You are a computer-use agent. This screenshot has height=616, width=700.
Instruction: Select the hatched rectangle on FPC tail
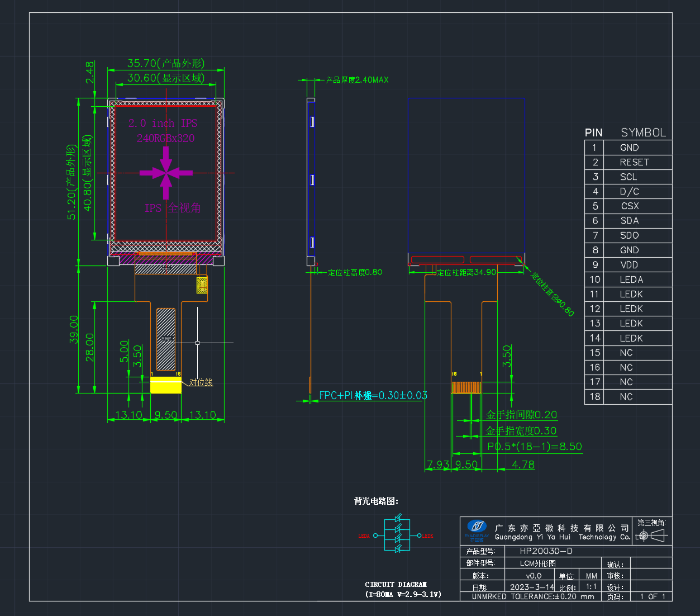[166, 339]
